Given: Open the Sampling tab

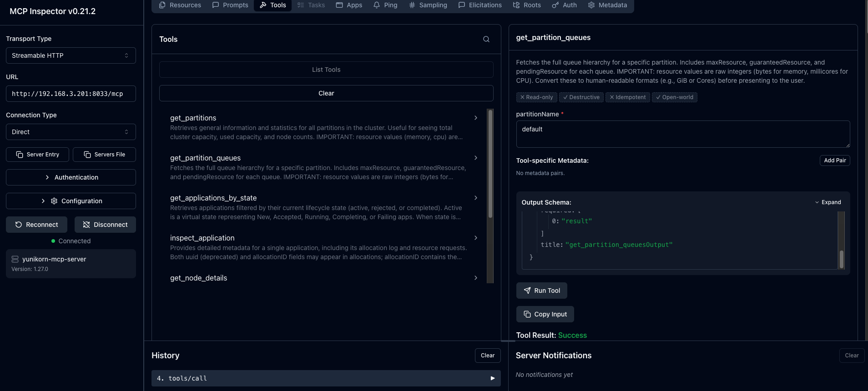Looking at the screenshot, I should coord(428,5).
